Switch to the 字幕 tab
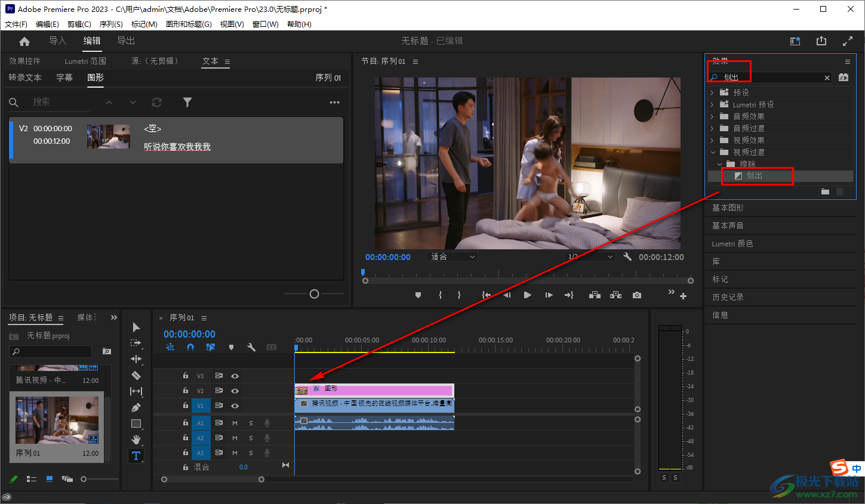 pos(64,78)
